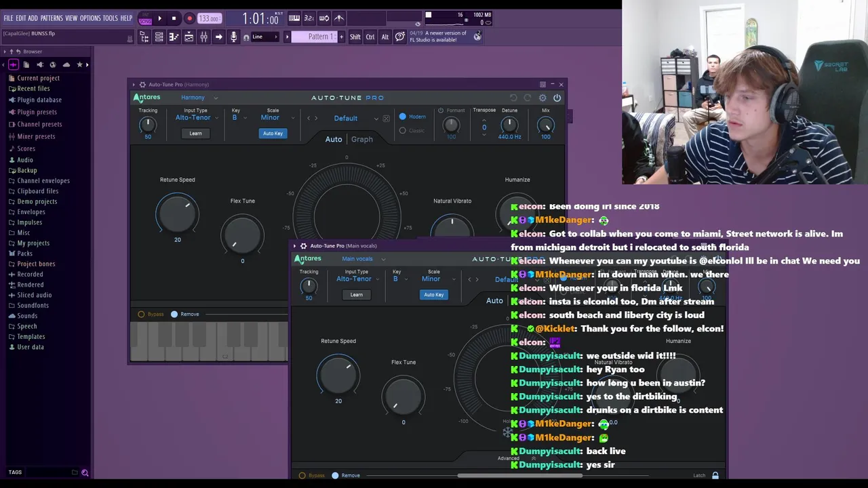This screenshot has width=868, height=488.
Task: Click the boxed X icon beside Default preset
Action: coord(386,119)
